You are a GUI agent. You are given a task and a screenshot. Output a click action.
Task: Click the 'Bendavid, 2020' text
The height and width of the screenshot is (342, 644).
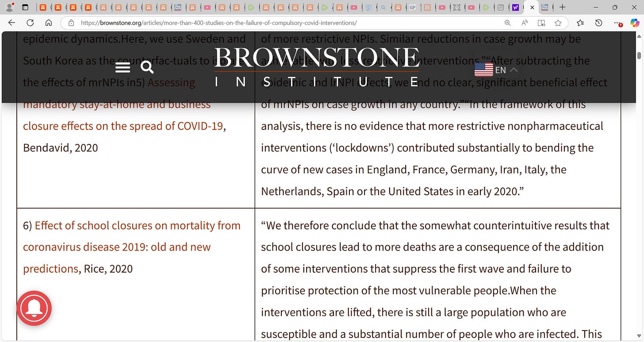(61, 148)
